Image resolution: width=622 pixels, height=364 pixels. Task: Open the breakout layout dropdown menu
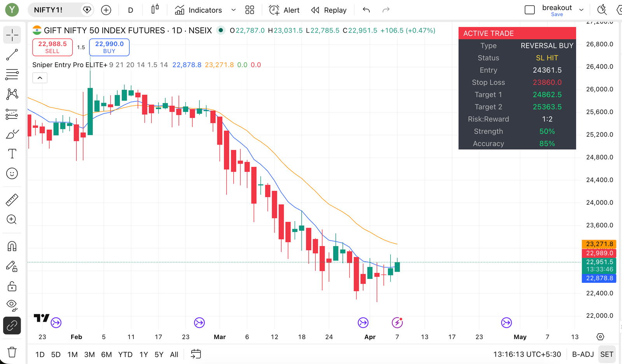coord(581,10)
